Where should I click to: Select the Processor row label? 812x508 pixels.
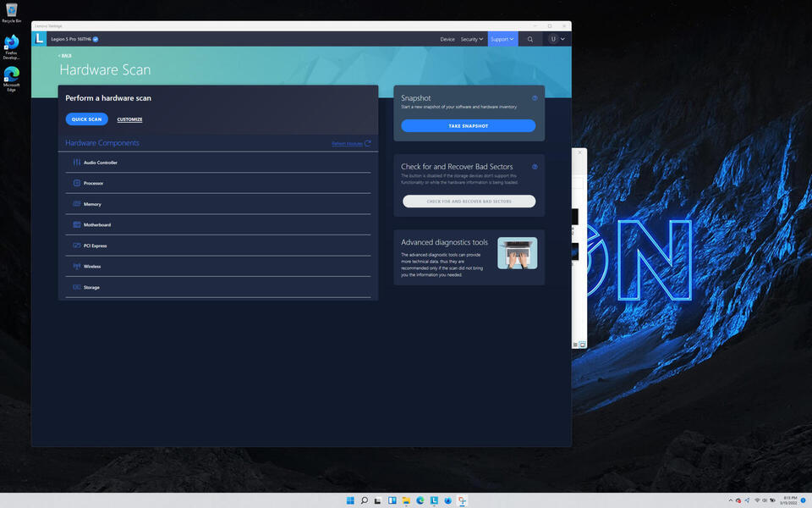93,184
